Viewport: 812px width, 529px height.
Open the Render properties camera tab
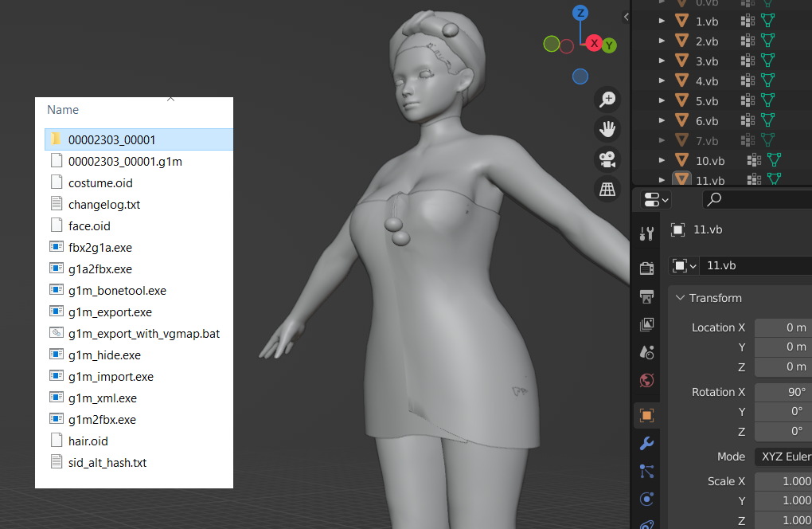coord(646,268)
